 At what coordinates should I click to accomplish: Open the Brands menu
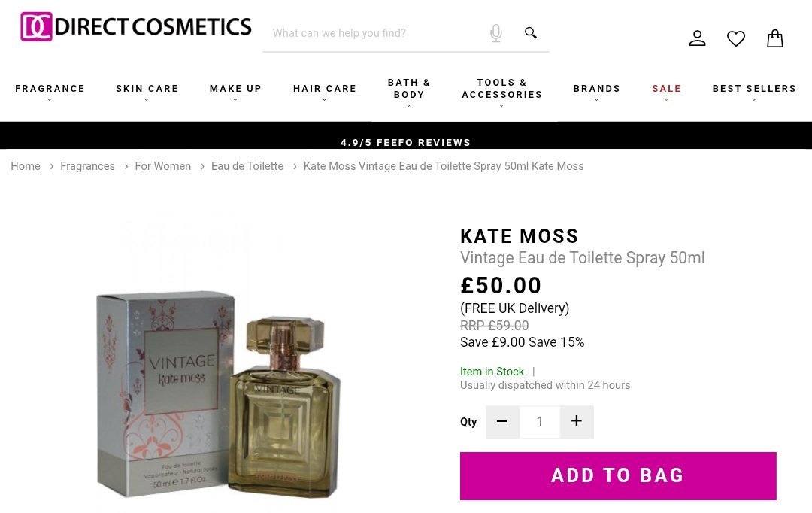tap(596, 89)
